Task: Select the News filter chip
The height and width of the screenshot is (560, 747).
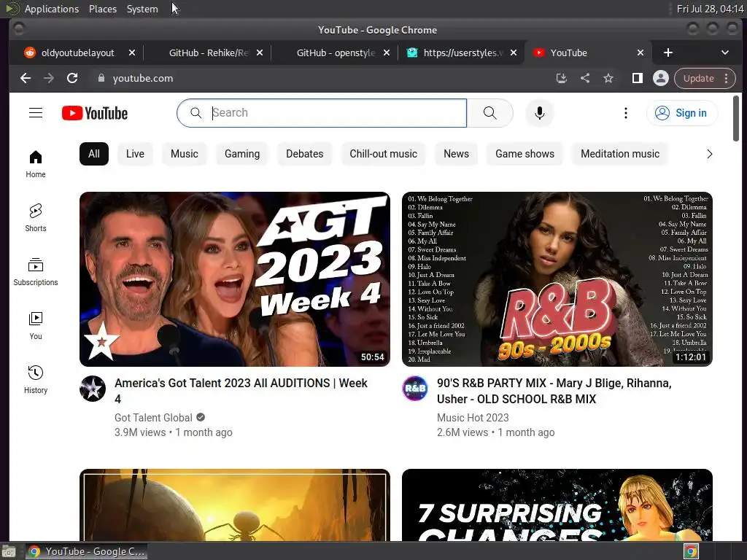Action: tap(457, 154)
